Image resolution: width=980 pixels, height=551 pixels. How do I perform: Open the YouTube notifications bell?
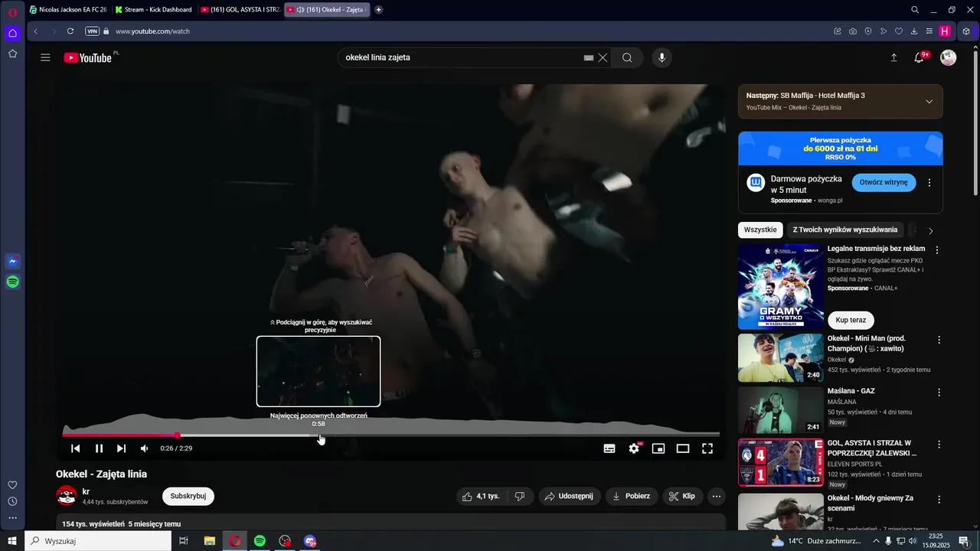[x=920, y=57]
